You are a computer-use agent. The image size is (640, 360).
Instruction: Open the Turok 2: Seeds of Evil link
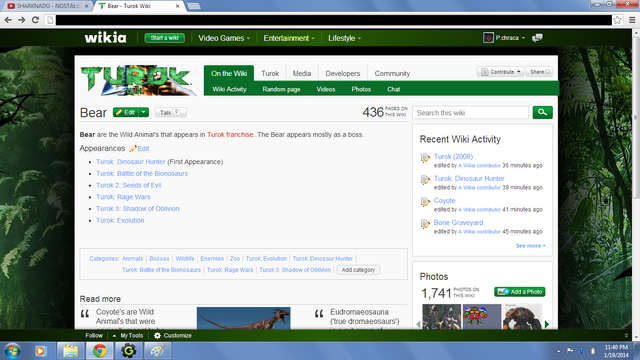129,185
